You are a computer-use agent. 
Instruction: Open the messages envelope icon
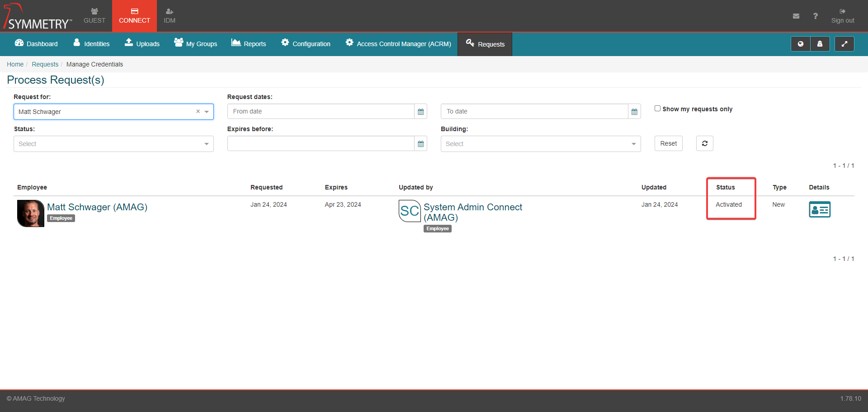pyautogui.click(x=796, y=16)
